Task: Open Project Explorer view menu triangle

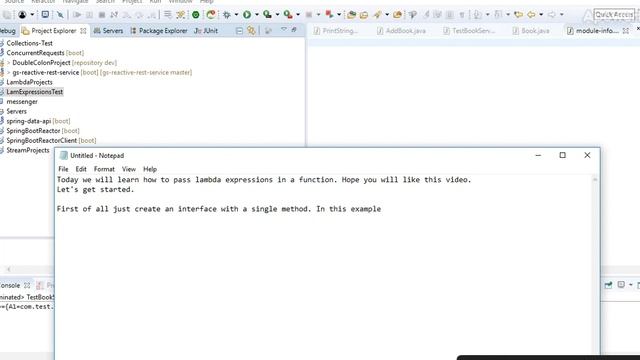Action: (x=284, y=29)
